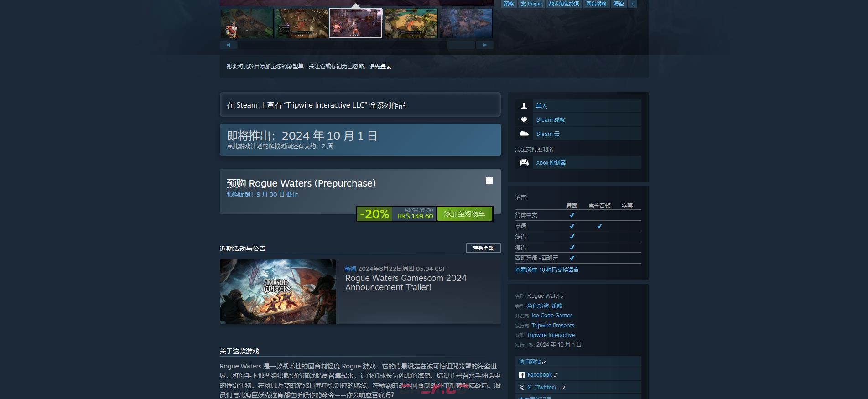
Task: Open publisher Tripwire Presents link
Action: point(553,326)
